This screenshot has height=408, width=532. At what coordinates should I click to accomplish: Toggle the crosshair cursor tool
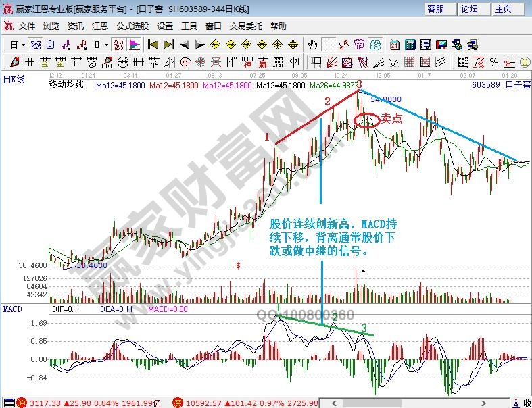pos(329,45)
